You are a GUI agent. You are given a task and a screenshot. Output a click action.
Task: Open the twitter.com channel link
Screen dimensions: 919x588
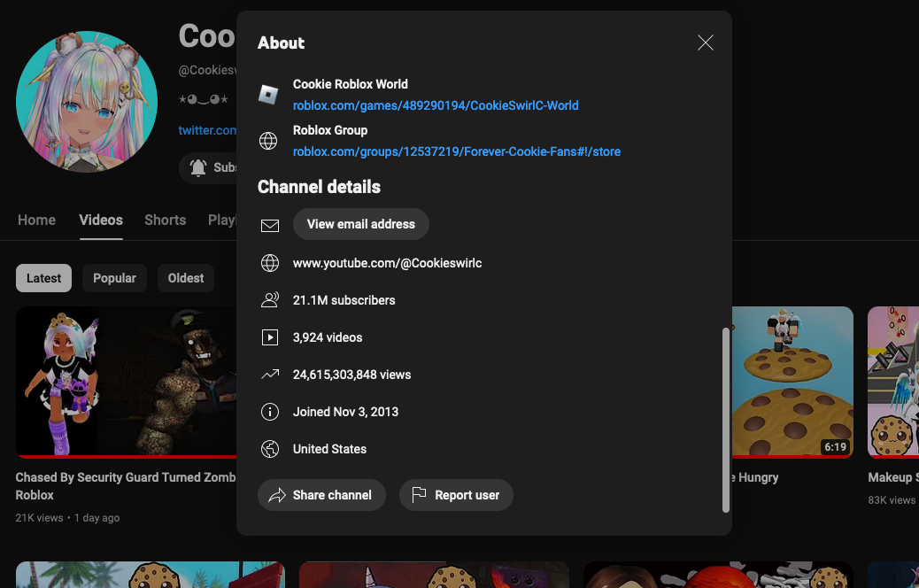click(x=207, y=131)
